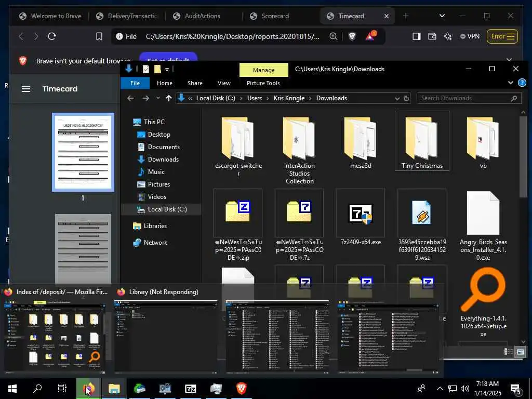The width and height of the screenshot is (532, 399).
Task: Switch to details view in Explorer
Action: pyautogui.click(x=509, y=352)
